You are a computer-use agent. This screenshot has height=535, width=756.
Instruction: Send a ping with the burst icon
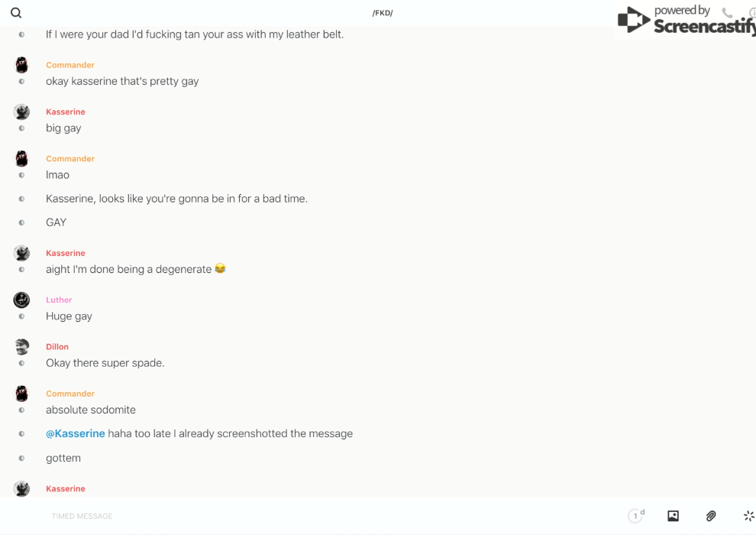(x=748, y=516)
